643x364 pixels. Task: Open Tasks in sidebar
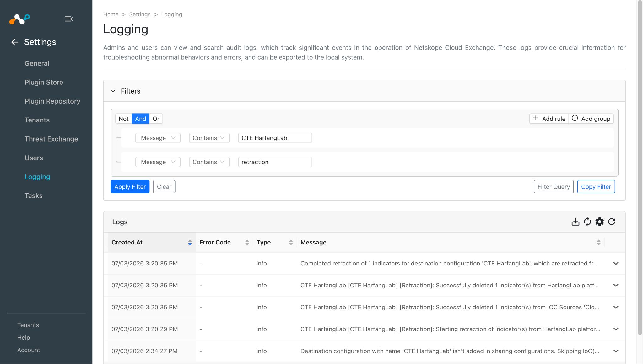point(33,196)
